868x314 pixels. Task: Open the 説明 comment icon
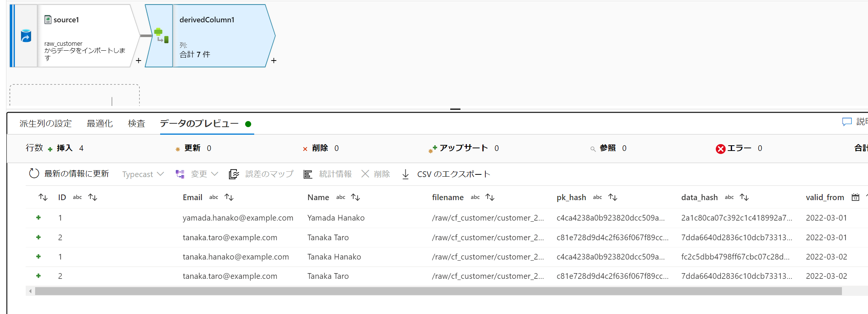(x=847, y=122)
